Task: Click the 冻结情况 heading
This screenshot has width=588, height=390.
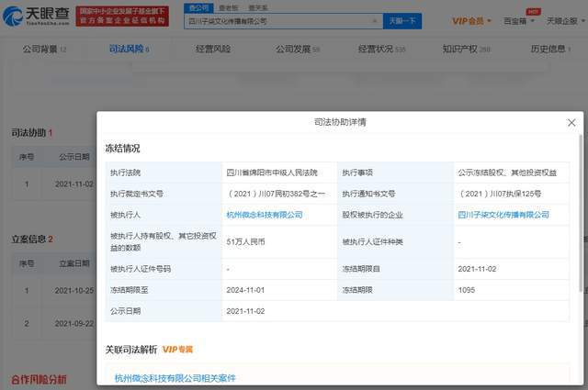Action: click(122, 149)
